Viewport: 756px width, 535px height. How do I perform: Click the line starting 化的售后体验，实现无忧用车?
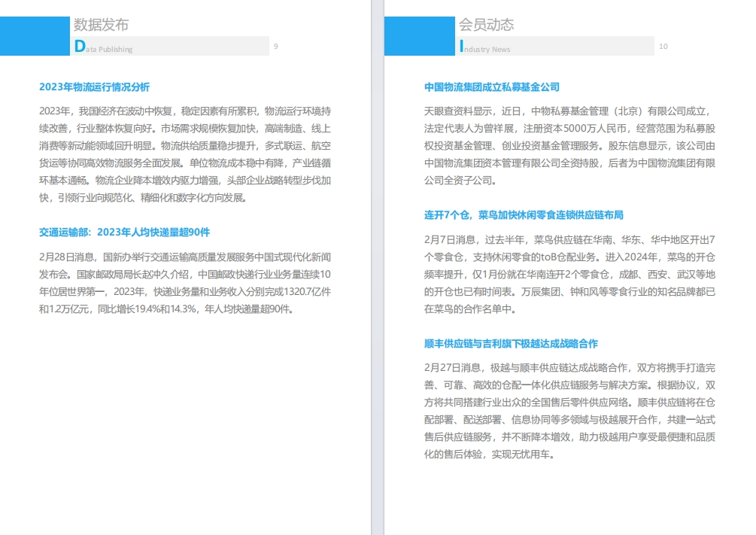click(x=490, y=454)
